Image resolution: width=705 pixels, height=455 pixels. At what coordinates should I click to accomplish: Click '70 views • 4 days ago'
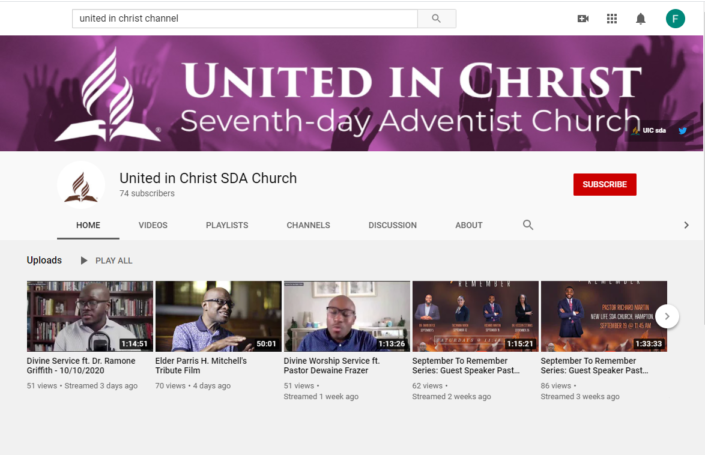pos(193,386)
